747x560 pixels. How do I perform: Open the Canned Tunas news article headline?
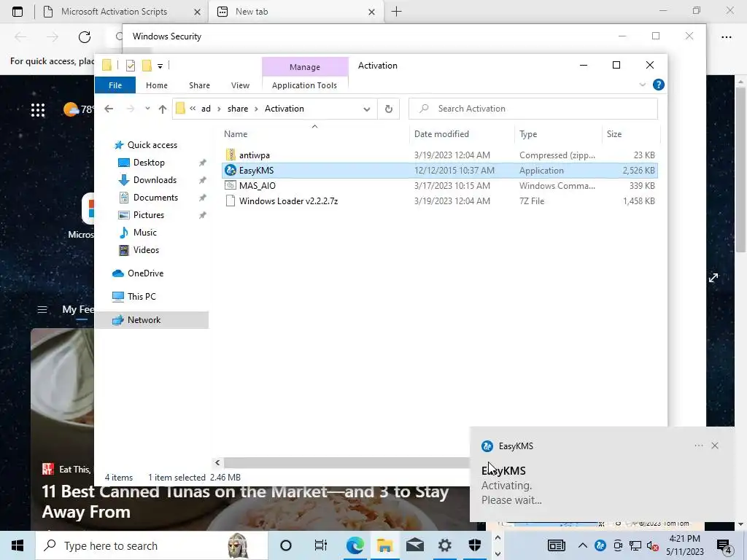(x=245, y=502)
